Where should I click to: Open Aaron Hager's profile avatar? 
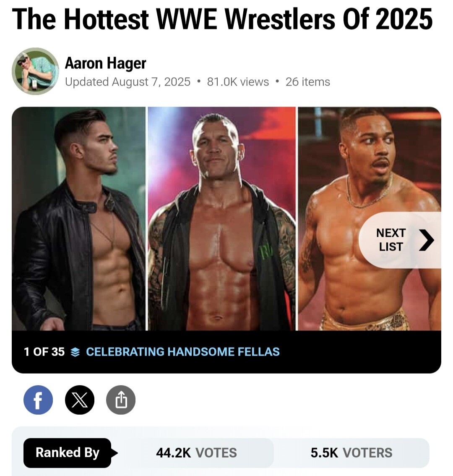pyautogui.click(x=35, y=71)
